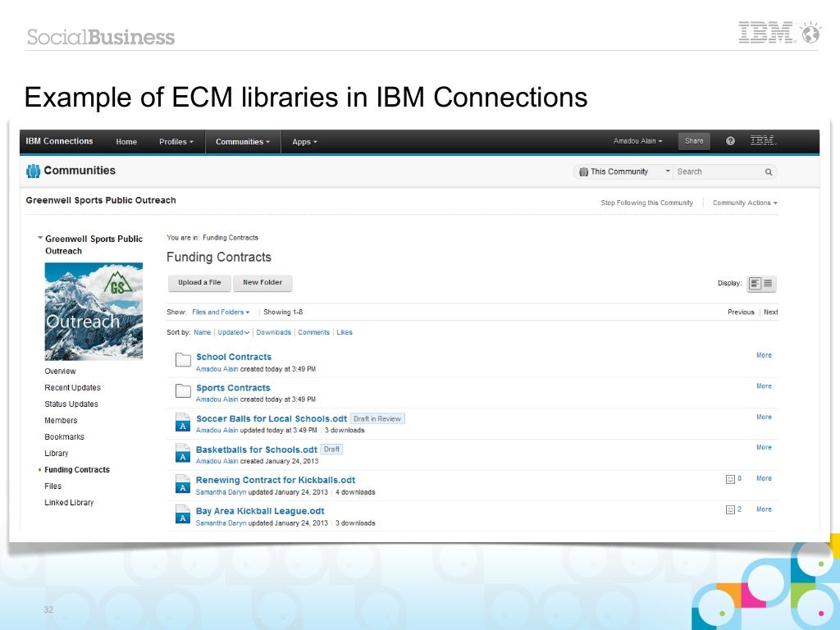Click comments icon for Renewing Contract row
This screenshot has height=630, width=840.
729,479
